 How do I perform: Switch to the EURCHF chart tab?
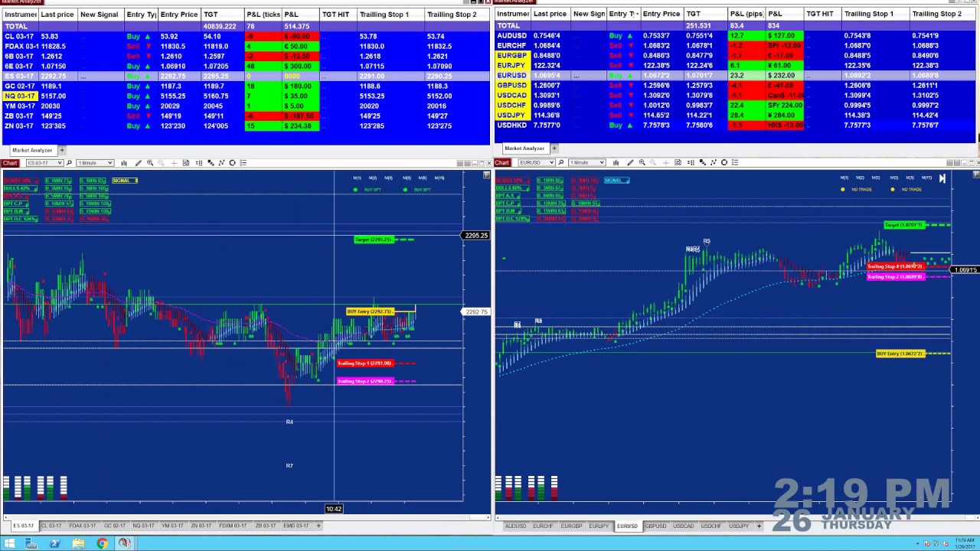543,526
